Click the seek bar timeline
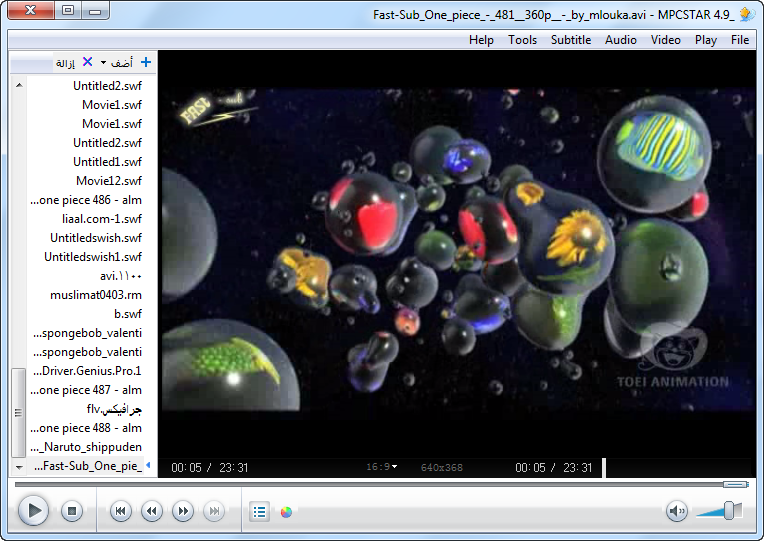The height and width of the screenshot is (541, 764). pos(381,484)
